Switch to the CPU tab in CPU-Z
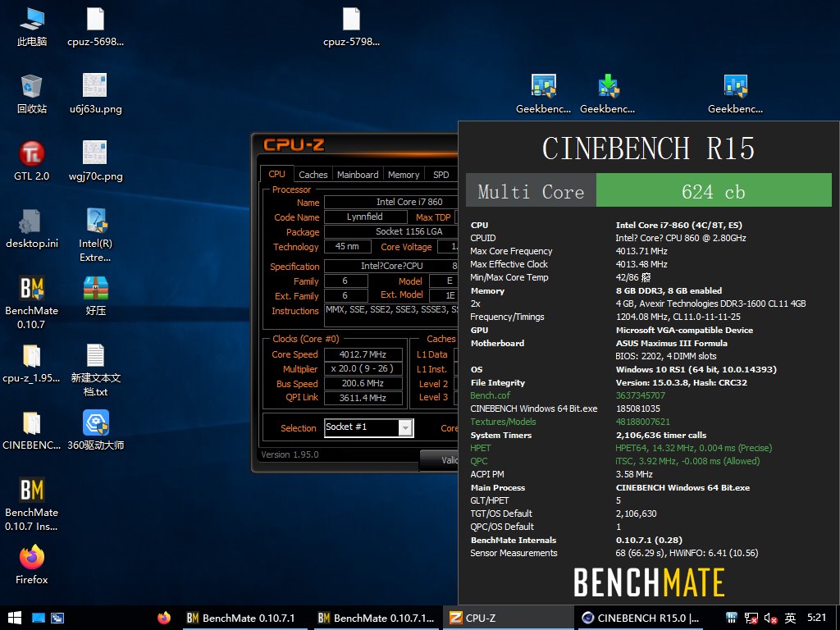The height and width of the screenshot is (630, 840). click(x=276, y=174)
